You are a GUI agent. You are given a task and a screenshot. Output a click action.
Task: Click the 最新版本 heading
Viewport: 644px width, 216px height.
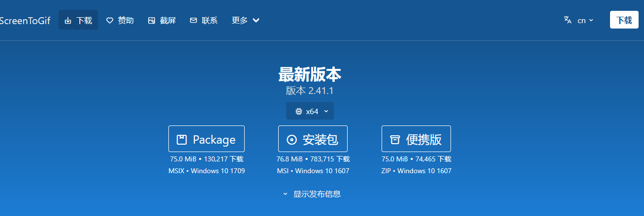pyautogui.click(x=310, y=74)
